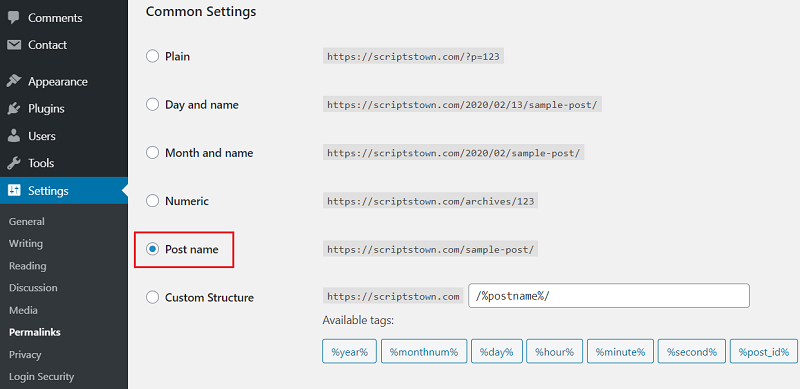Click the Plain example URL ?p=123
Screen dimensions: 800x389
pos(413,57)
